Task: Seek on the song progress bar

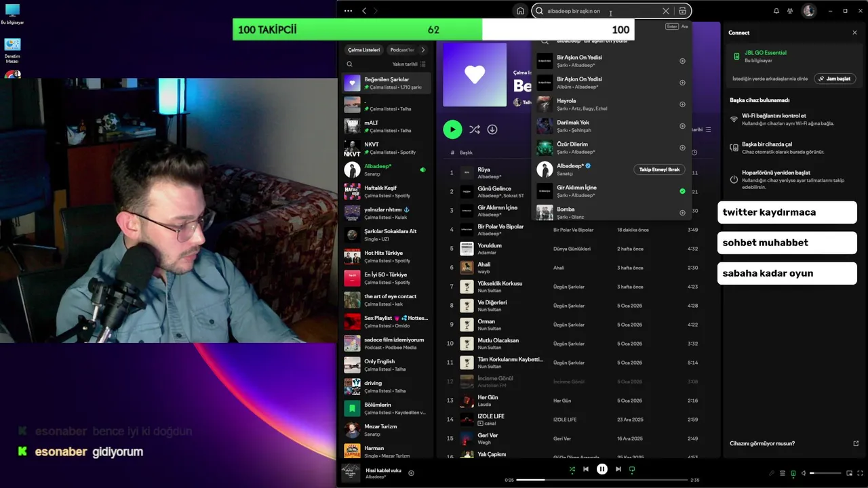Action: point(602,480)
